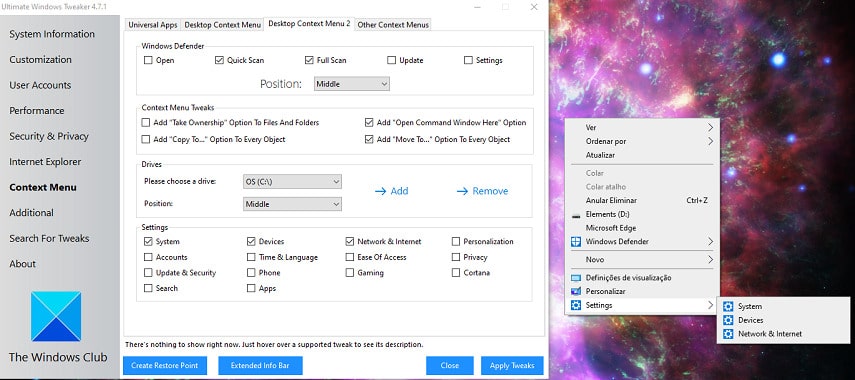Enable the Windows Defender Open checkbox
The width and height of the screenshot is (855, 380).
click(148, 61)
